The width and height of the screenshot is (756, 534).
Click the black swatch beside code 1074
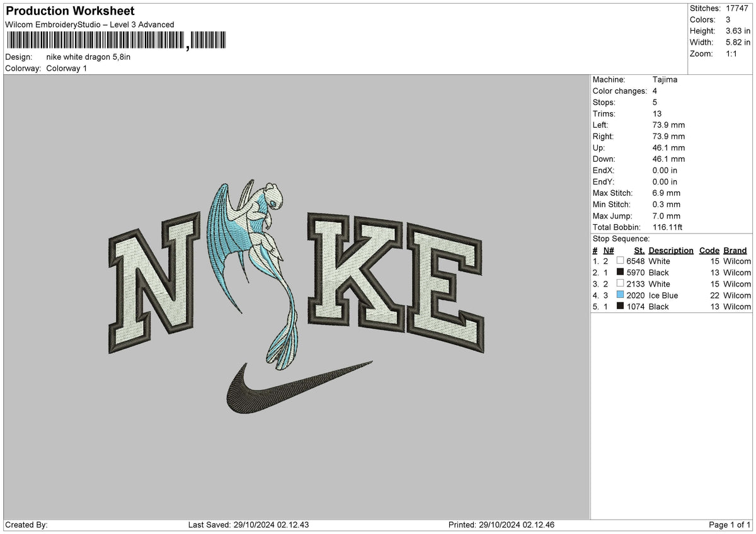pos(621,306)
